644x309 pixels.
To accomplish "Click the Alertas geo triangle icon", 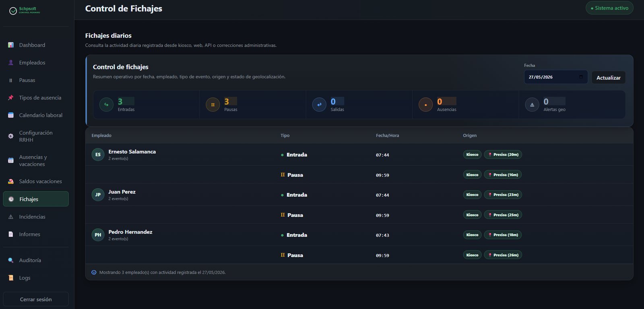I will [532, 105].
